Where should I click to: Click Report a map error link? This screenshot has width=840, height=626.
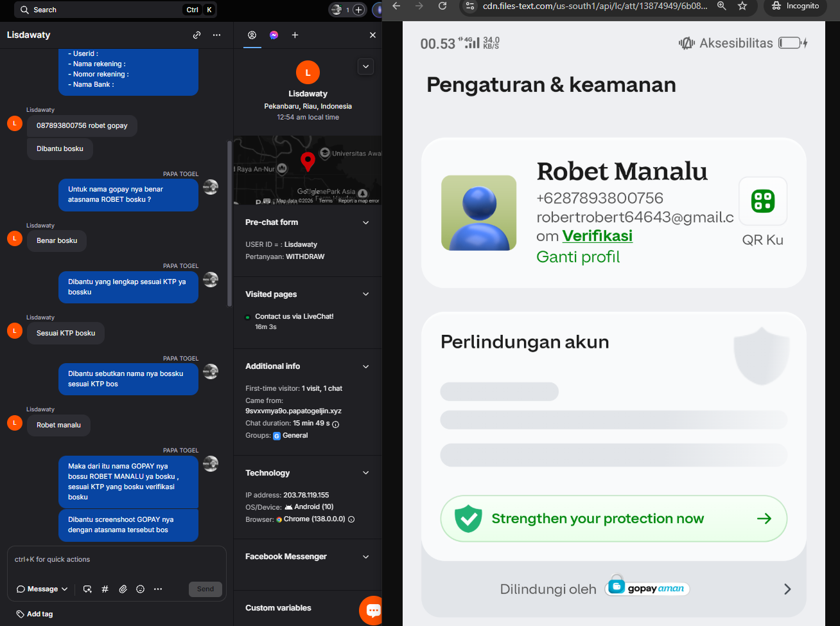[x=358, y=201]
